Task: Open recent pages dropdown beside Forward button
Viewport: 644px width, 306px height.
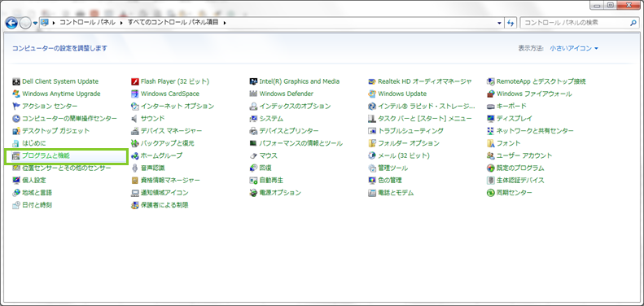Action: tap(35, 23)
